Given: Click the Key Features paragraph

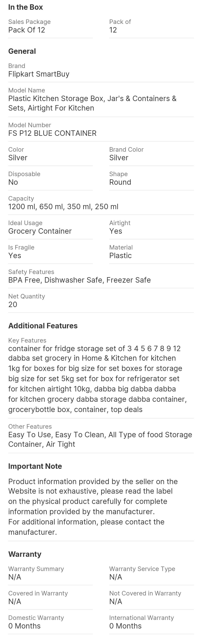Looking at the screenshot, I should point(97,379).
